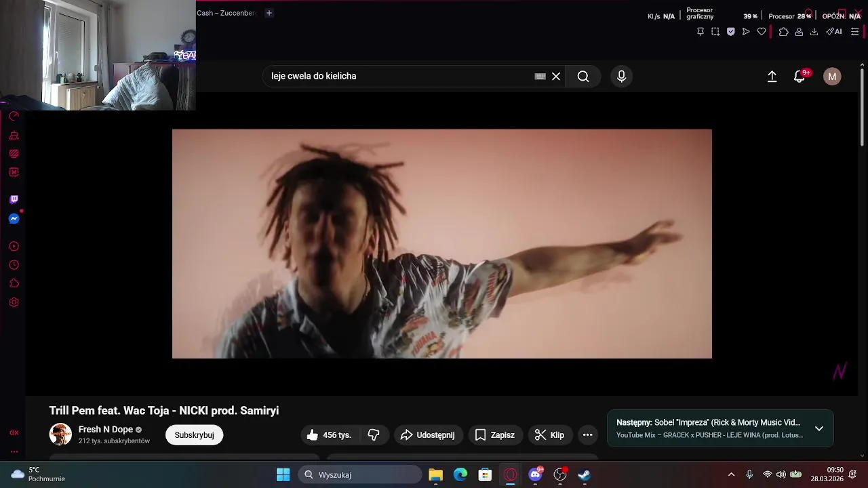Open the AI assistant button
868x488 pixels.
tap(834, 31)
